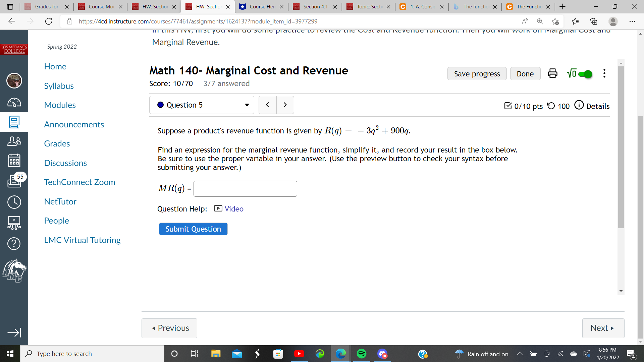Open the info Details icon for Question 5
The width and height of the screenshot is (644, 362).
pos(580,105)
